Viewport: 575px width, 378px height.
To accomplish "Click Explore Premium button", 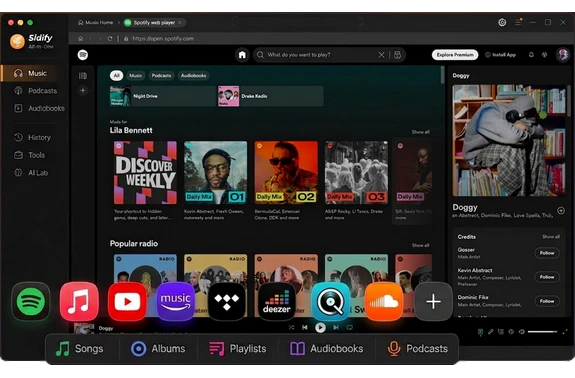I will 455,55.
